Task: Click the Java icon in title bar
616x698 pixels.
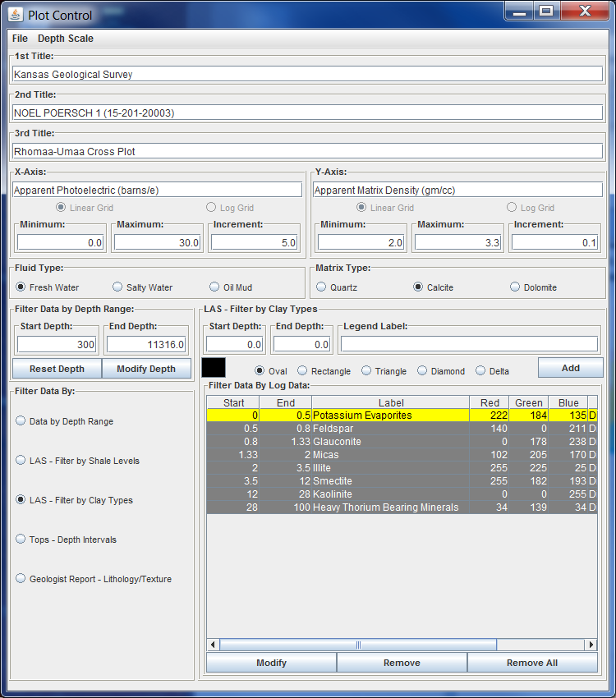Action: (x=16, y=15)
